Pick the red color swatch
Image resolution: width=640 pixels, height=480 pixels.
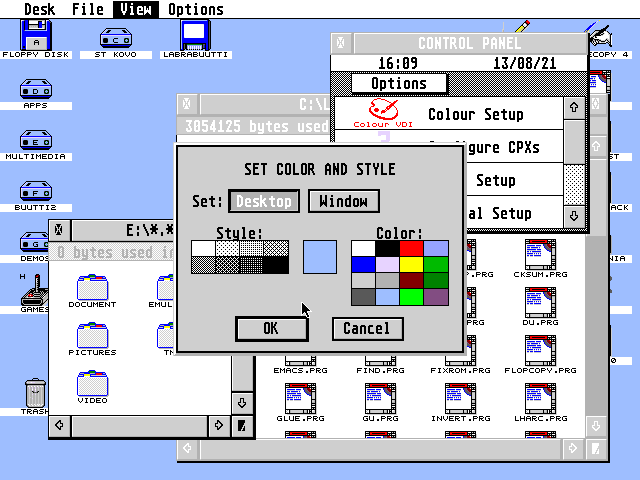(411, 249)
